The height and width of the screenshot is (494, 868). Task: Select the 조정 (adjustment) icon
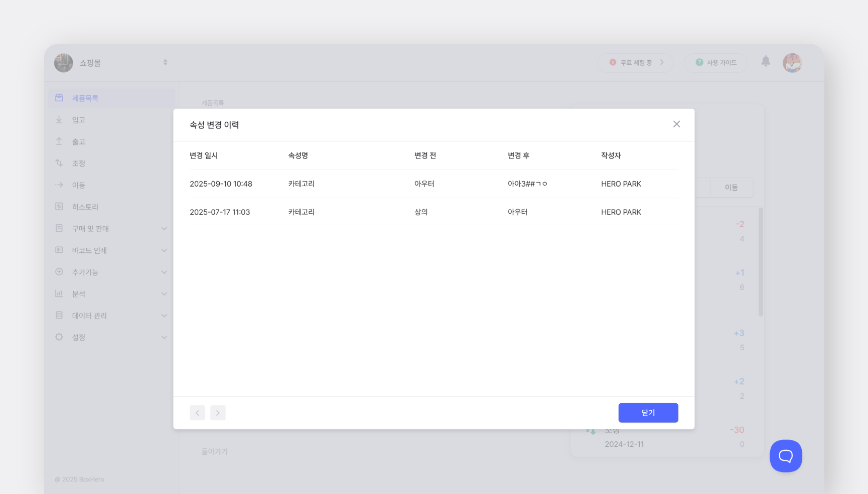pyautogui.click(x=59, y=162)
